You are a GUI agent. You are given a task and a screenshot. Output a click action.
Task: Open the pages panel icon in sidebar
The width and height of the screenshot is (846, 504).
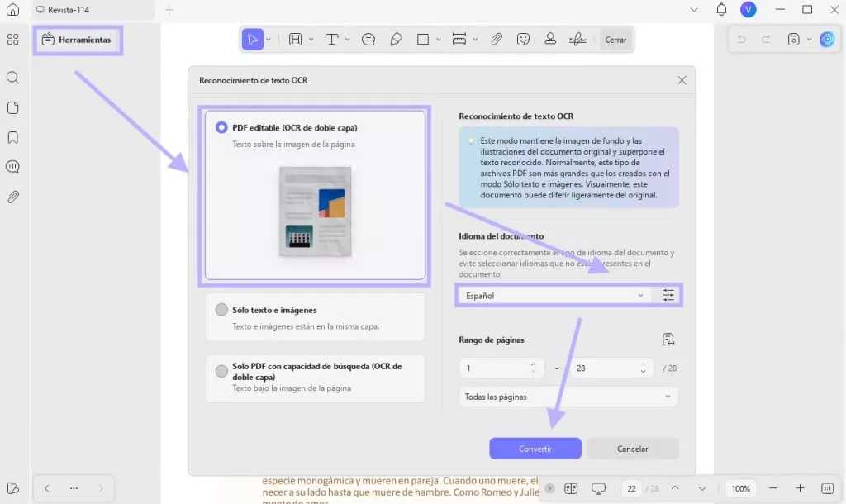click(x=13, y=107)
